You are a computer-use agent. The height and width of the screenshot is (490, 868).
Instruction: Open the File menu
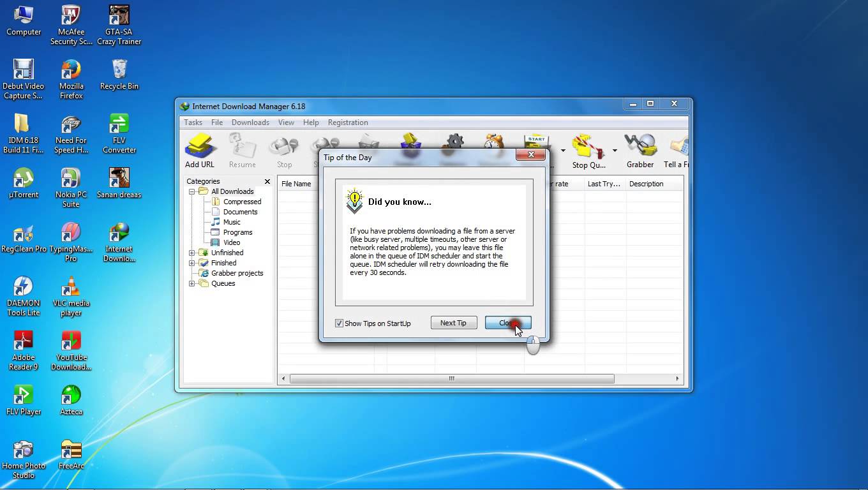click(217, 122)
